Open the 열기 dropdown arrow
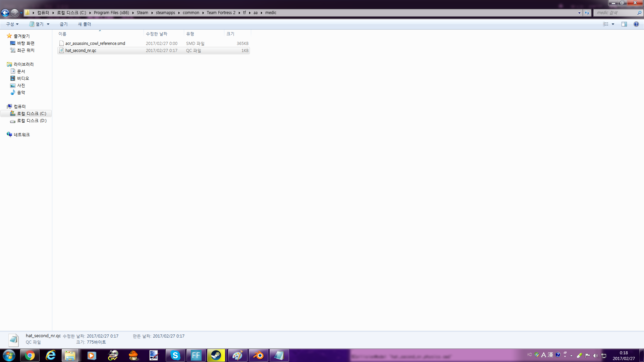This screenshot has width=644, height=362. click(48, 24)
